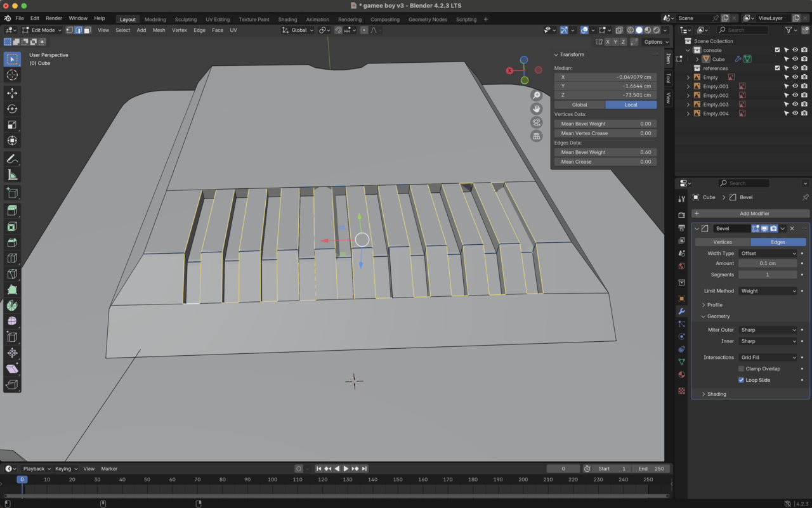The image size is (812, 508).
Task: Click the zoom magnifier viewport icon
Action: tap(537, 95)
